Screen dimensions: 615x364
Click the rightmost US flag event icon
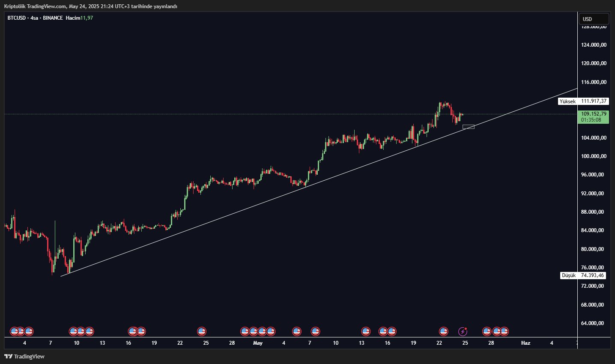point(504,331)
